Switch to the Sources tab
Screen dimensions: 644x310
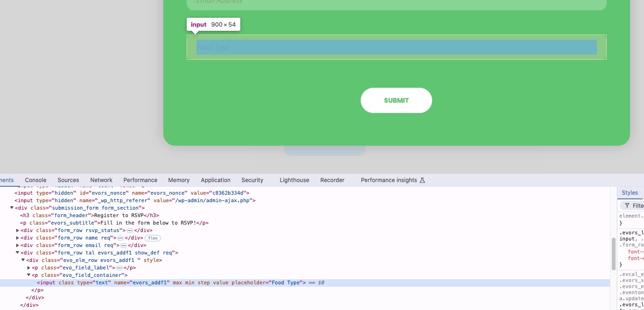point(68,180)
